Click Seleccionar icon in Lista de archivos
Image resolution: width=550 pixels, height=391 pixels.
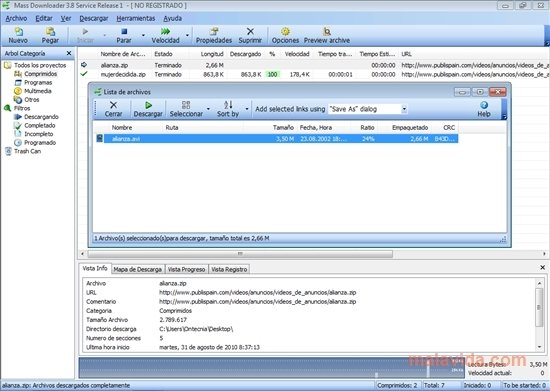(186, 105)
